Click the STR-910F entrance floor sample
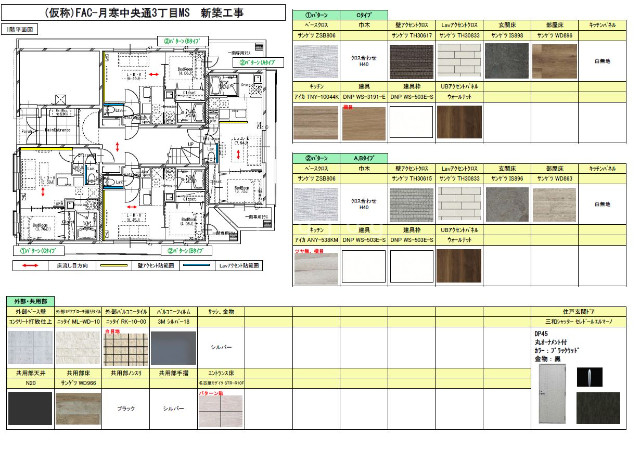Screen dimensions: 640x453 coord(222,412)
